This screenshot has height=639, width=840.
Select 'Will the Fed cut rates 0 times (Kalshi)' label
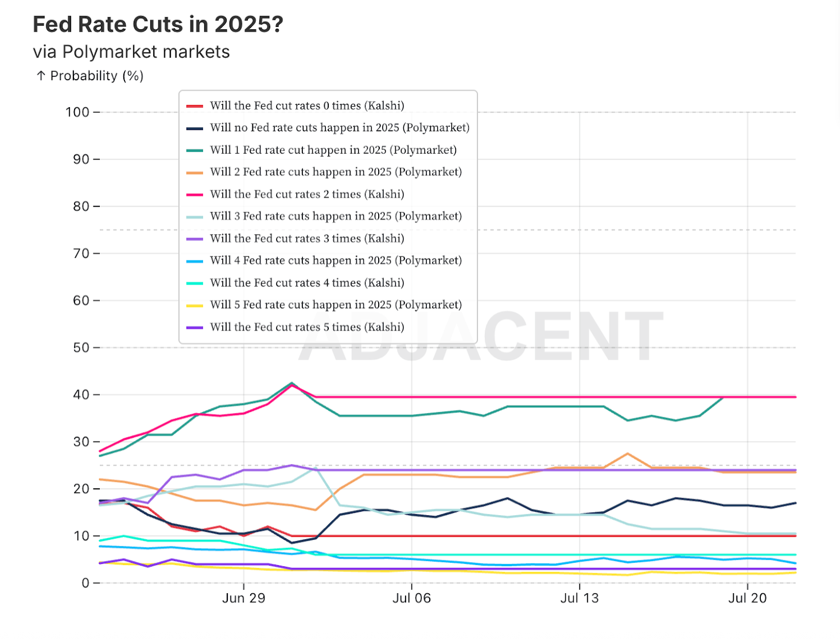[307, 106]
